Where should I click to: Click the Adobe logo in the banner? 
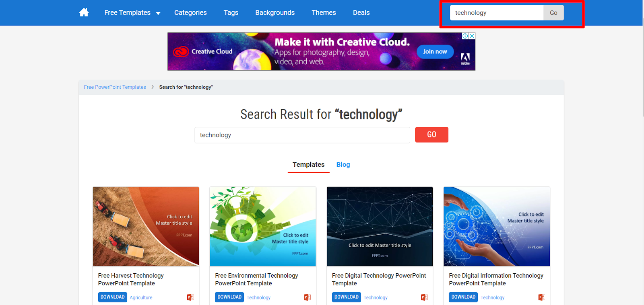click(x=465, y=59)
